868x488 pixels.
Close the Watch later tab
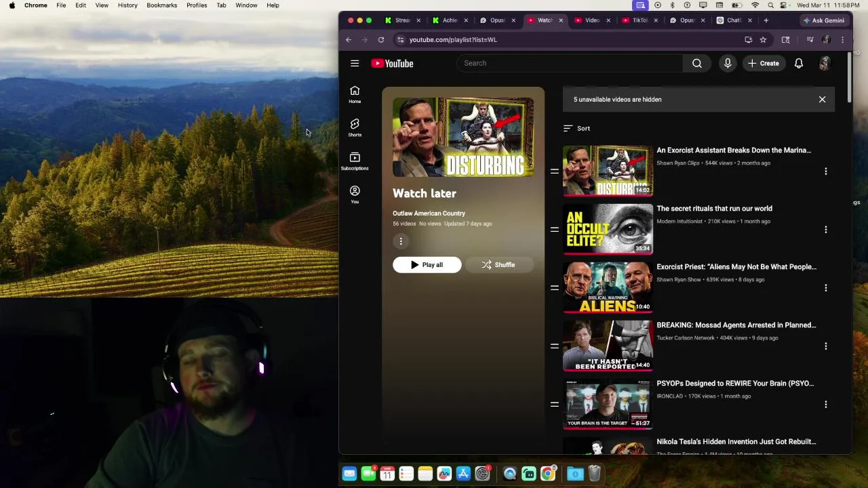(x=561, y=20)
